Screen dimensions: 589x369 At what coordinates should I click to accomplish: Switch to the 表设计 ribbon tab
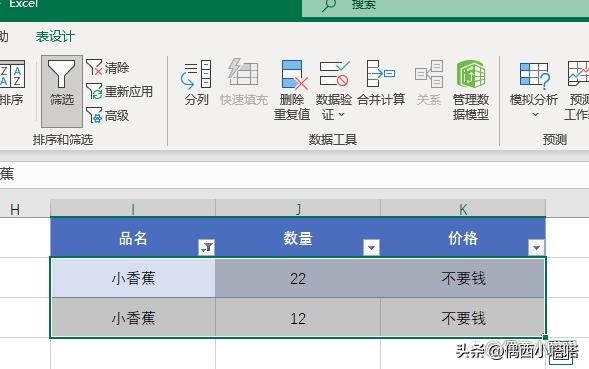(55, 36)
